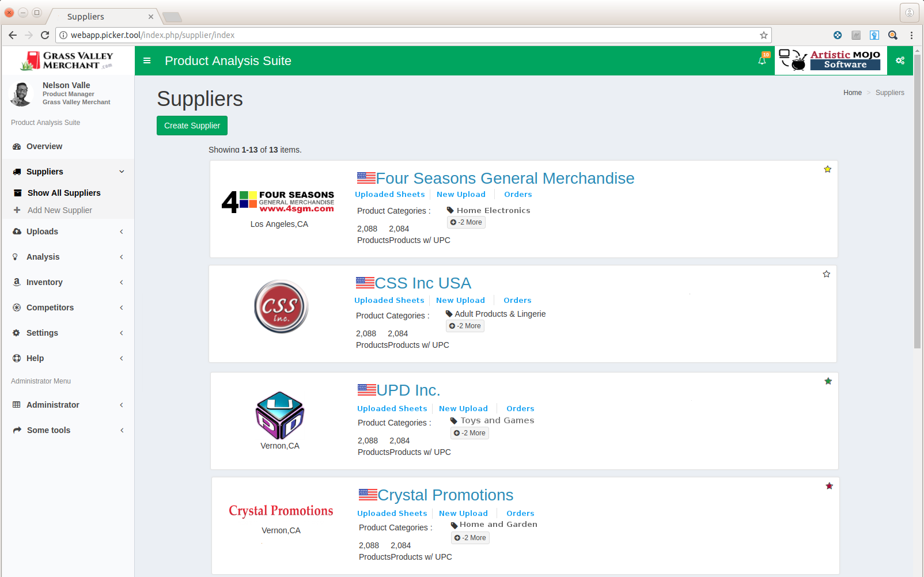The width and height of the screenshot is (924, 577).
Task: Click the Grass Valley Merchant logo
Action: [67, 60]
